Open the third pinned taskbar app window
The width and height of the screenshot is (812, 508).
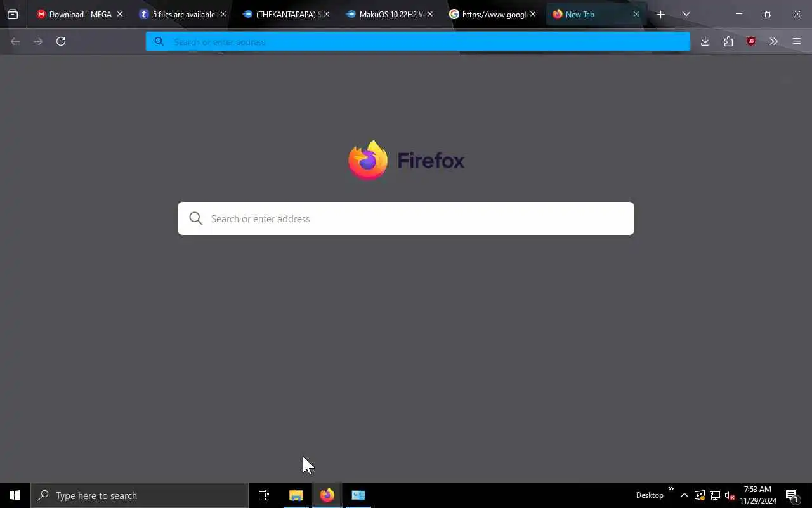point(358,495)
